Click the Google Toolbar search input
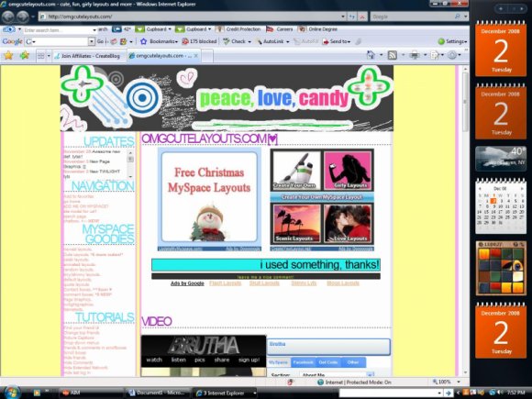 [x=60, y=41]
